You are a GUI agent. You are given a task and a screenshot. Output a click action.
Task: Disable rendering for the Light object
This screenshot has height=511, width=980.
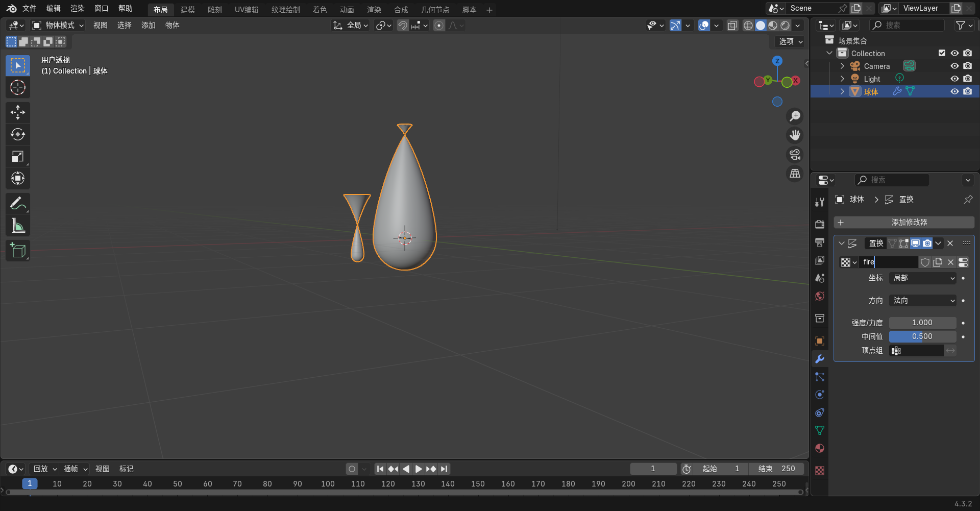click(x=967, y=79)
